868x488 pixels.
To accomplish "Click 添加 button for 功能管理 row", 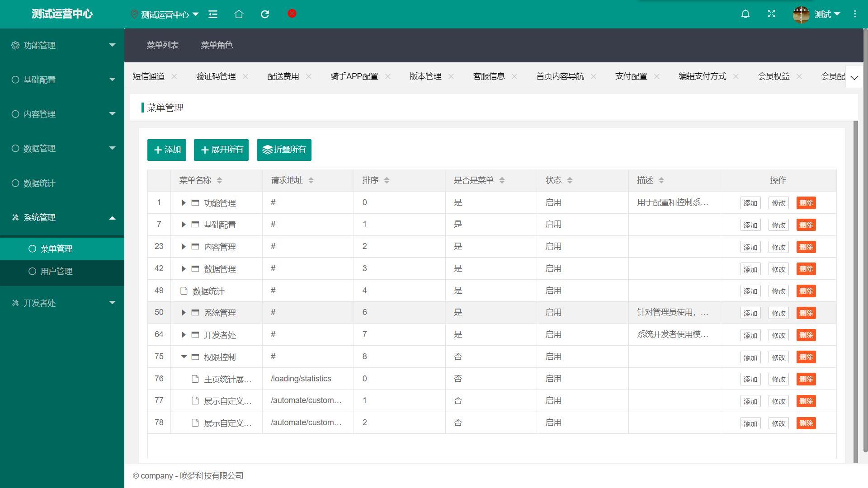I will pyautogui.click(x=750, y=202).
